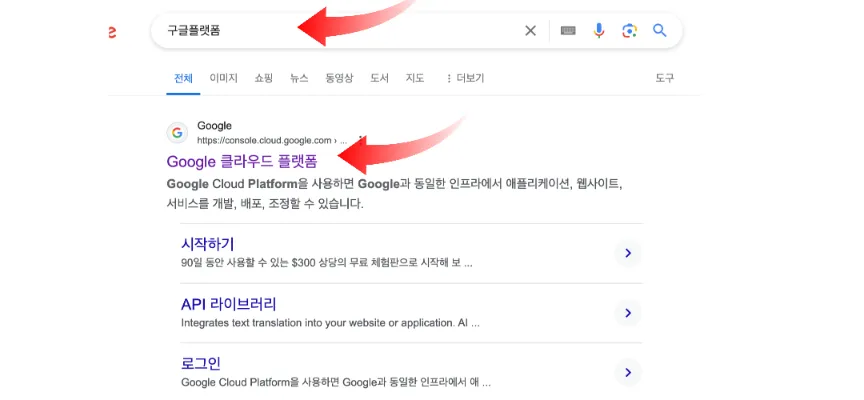Open the on-screen keyboard input tool

tap(568, 31)
